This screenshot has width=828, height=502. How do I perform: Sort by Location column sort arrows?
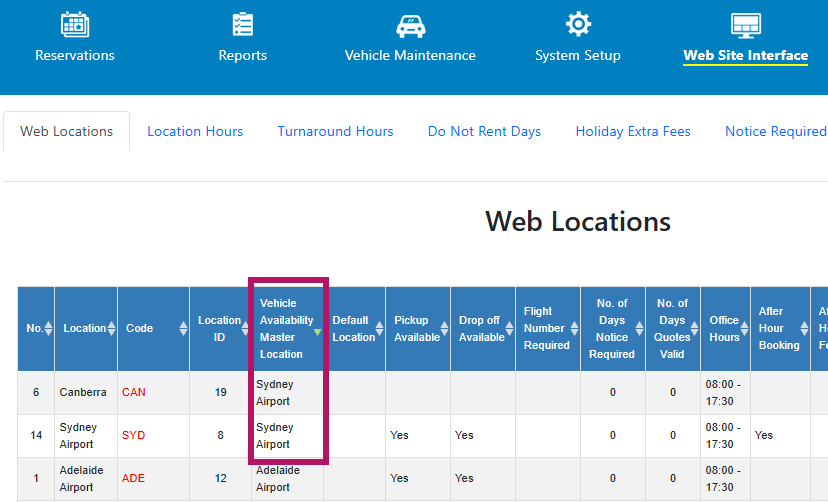tap(111, 328)
